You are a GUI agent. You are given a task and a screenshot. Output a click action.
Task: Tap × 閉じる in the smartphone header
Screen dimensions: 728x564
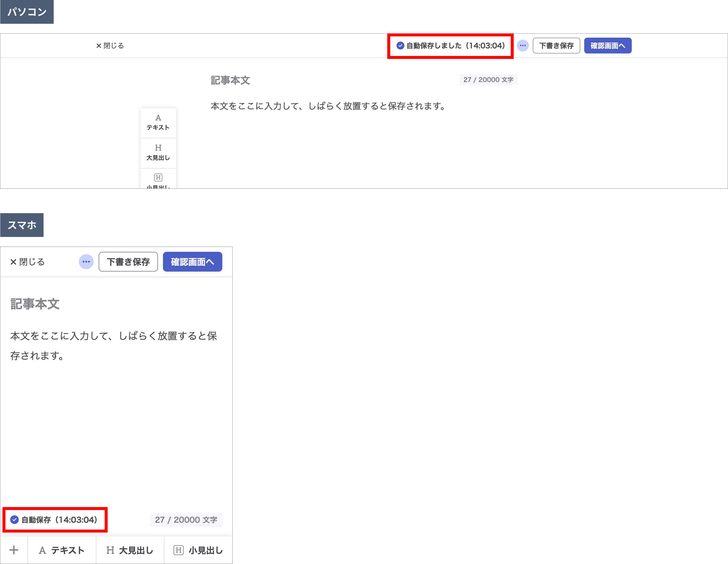point(27,262)
